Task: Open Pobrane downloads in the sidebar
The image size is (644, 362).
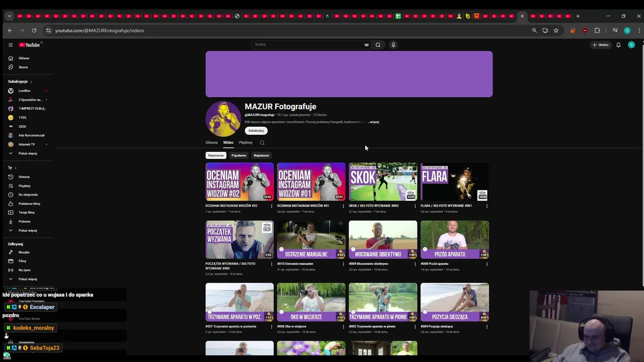Action: [x=24, y=221]
